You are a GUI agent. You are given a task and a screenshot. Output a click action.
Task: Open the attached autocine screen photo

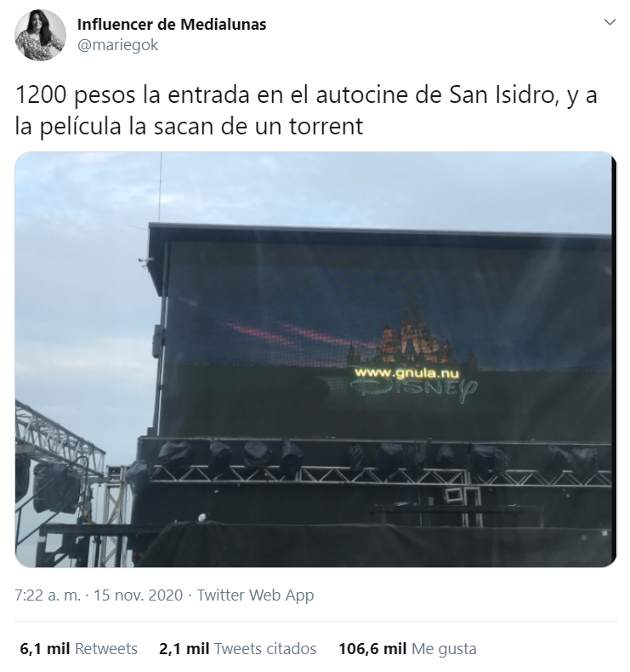coord(316,360)
